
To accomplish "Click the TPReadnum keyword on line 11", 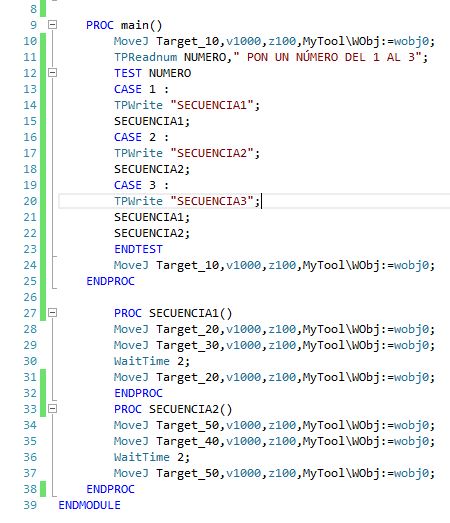I will (x=145, y=57).
